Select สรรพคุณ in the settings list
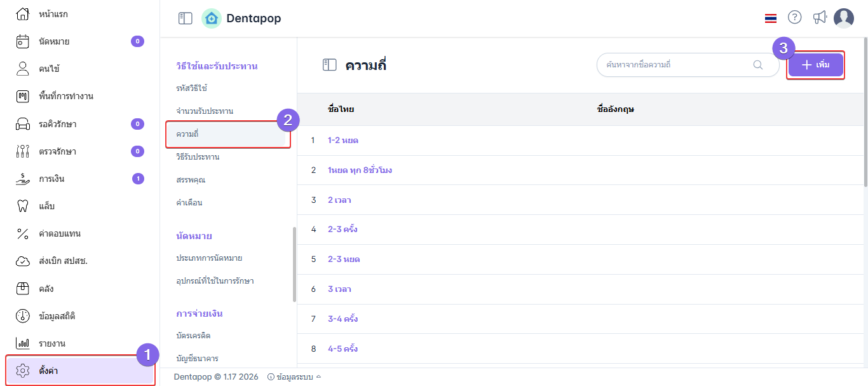The image size is (868, 386). 191,179
